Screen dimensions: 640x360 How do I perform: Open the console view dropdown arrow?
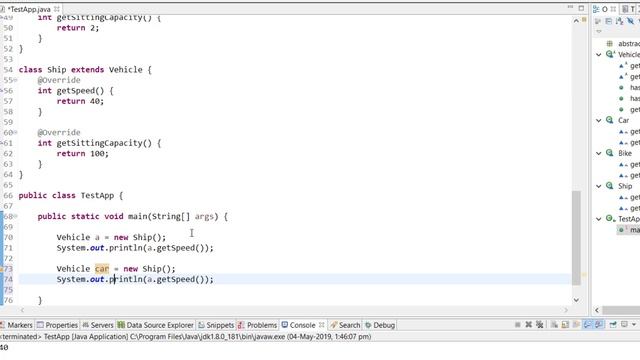(x=634, y=325)
